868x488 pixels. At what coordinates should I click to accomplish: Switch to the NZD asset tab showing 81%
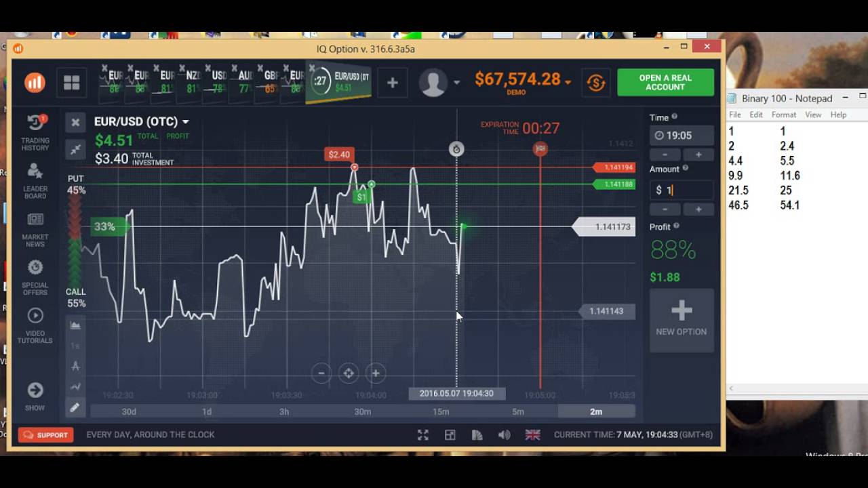coord(193,82)
